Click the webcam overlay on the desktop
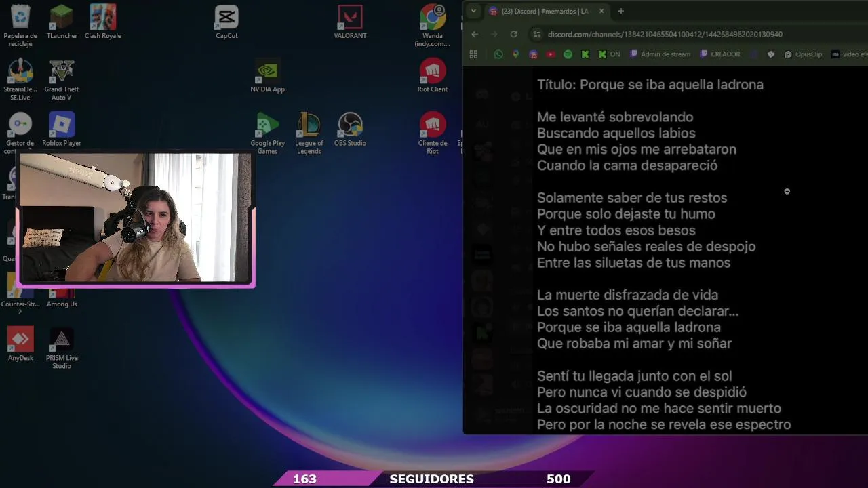The image size is (868, 488). click(x=136, y=218)
